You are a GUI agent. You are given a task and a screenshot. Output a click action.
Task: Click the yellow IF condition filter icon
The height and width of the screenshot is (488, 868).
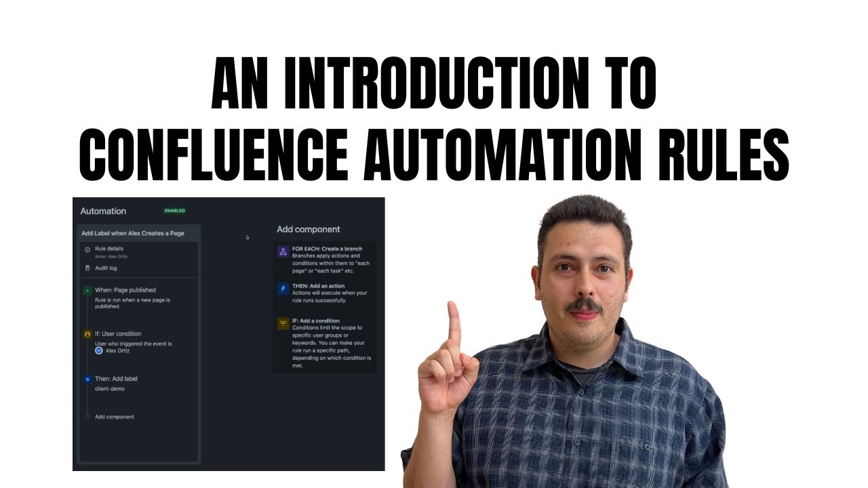click(x=283, y=323)
